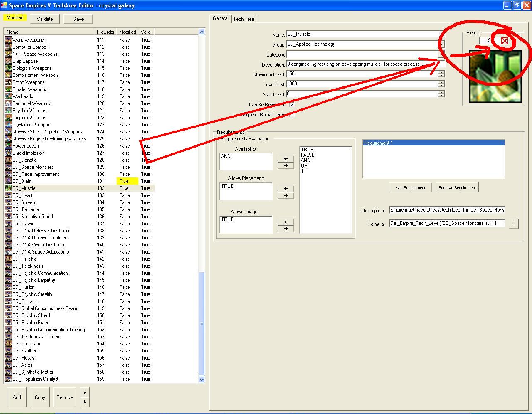Click the tech list vertical scrollbar thumb

pyautogui.click(x=202, y=323)
